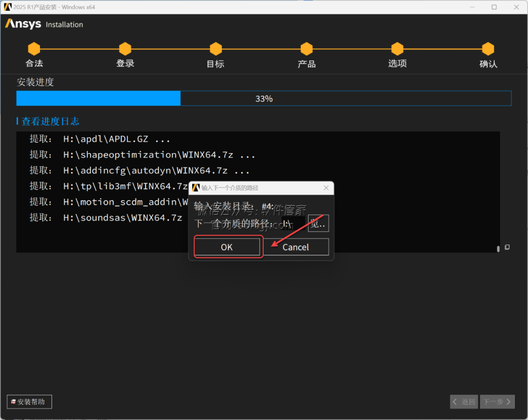The height and width of the screenshot is (420, 528).
Task: Select log line H:\shapeoptimization\WINX64.7z
Action: pos(142,155)
